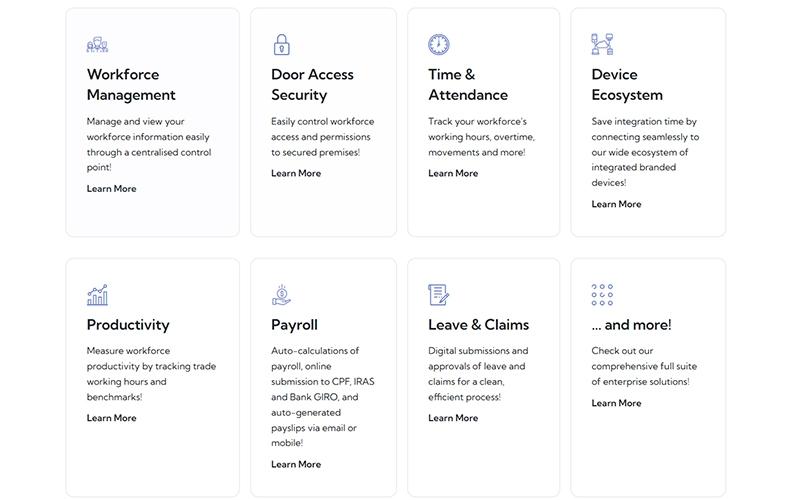
Task: Follow Learn More link for Device Ecosystem
Action: coord(616,204)
